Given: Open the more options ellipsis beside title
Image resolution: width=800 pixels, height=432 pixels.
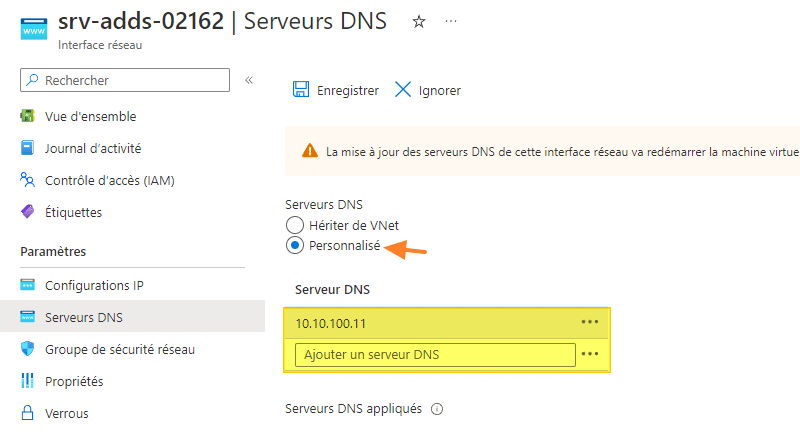Looking at the screenshot, I should coord(451,21).
